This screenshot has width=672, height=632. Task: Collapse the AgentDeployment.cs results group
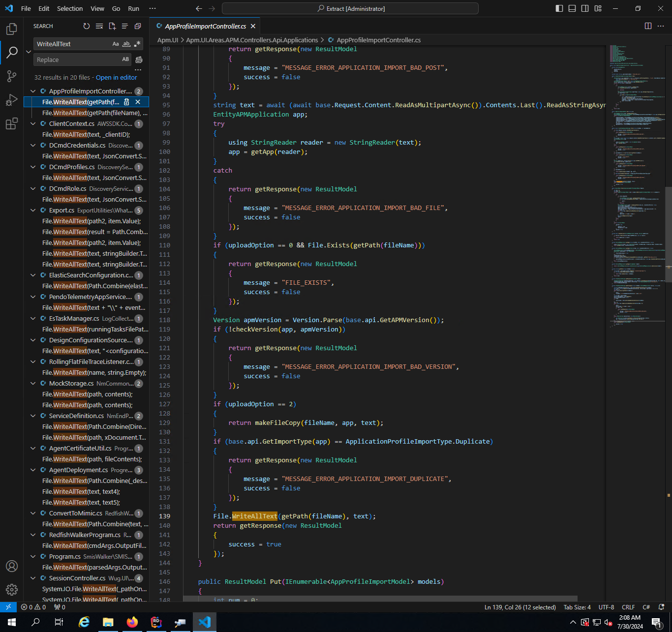pos(33,470)
